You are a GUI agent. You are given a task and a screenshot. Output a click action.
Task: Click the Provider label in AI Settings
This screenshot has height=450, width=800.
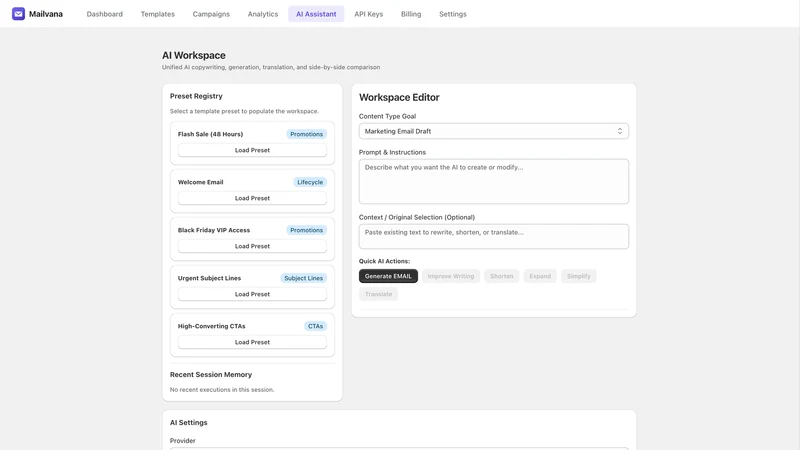pos(183,441)
